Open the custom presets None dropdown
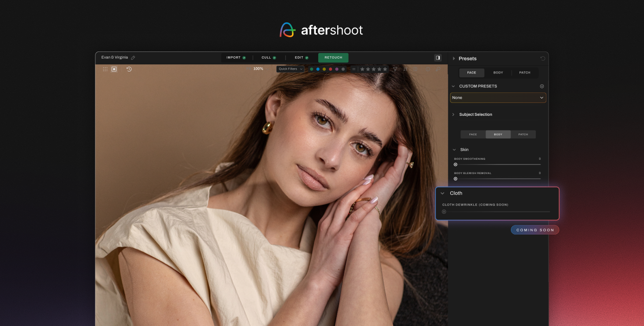Screen dimensions: 644x326 point(498,98)
